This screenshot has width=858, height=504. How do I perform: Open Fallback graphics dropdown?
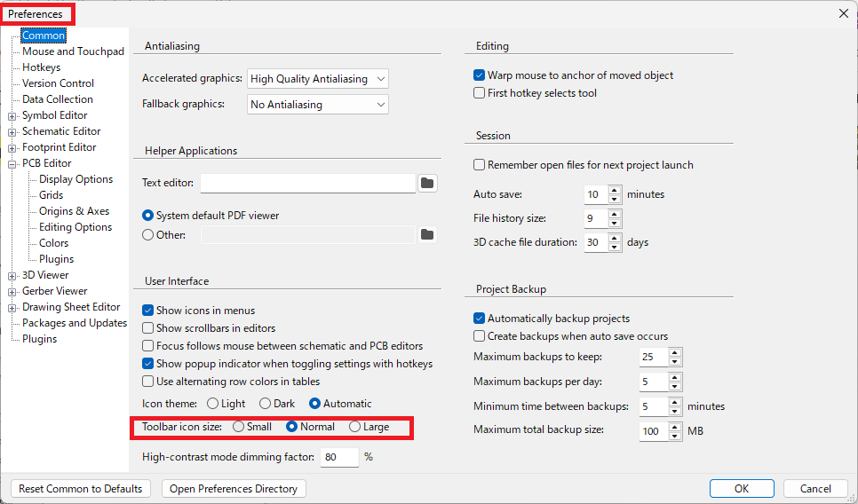[318, 105]
